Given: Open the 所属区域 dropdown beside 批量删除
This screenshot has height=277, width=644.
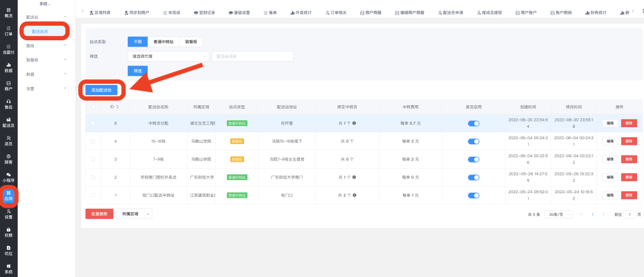Looking at the screenshot, I should click(134, 214).
